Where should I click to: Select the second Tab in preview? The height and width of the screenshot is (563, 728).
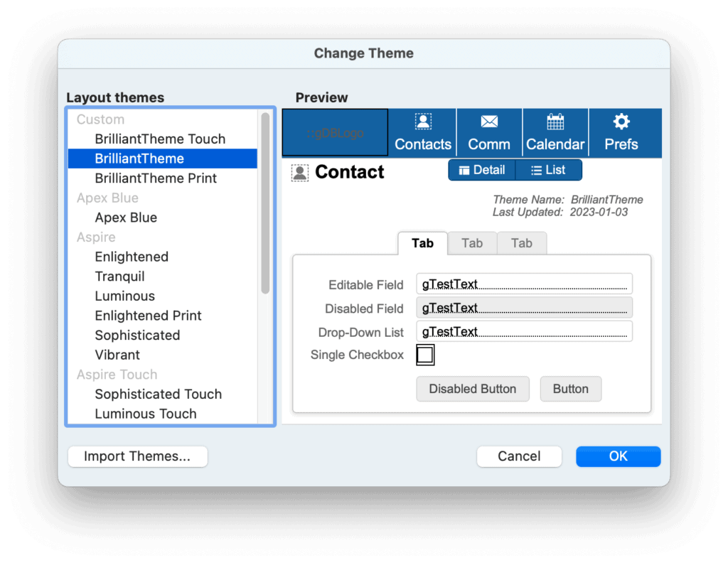click(472, 243)
